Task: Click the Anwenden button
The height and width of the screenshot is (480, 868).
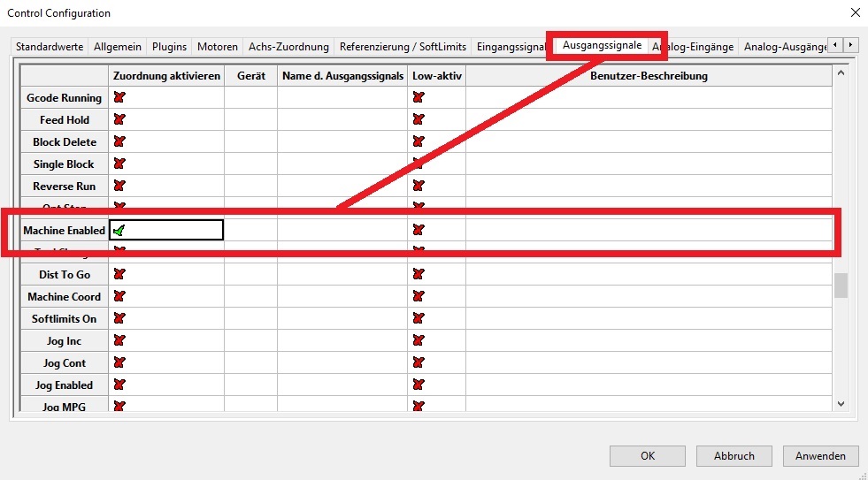Action: point(820,456)
